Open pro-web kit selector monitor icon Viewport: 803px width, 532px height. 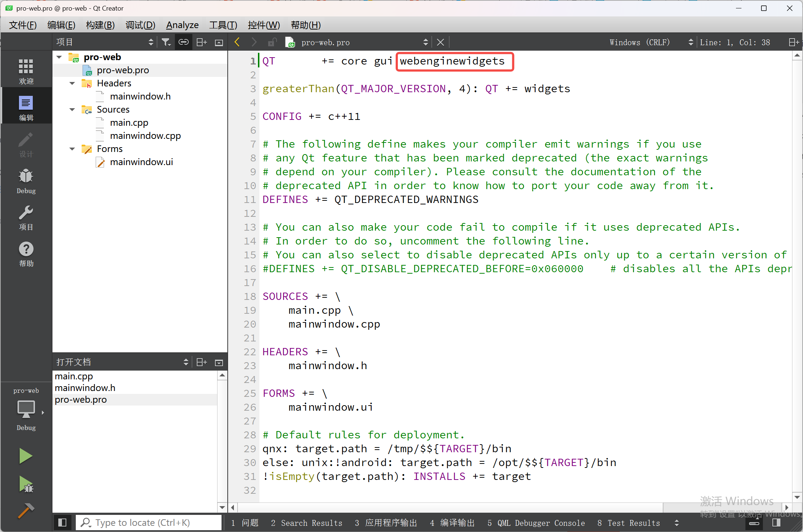point(26,410)
